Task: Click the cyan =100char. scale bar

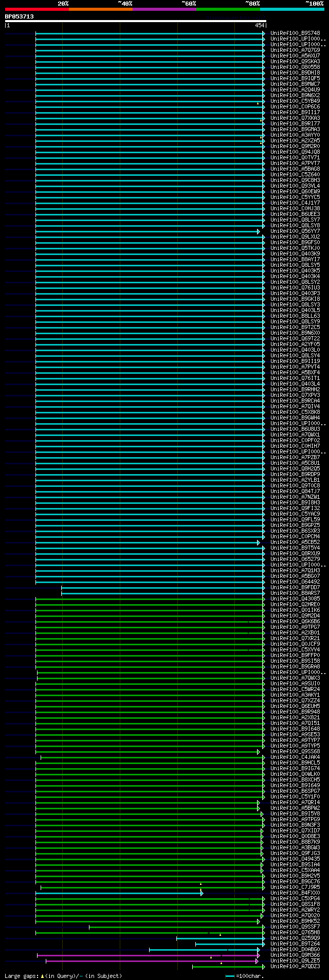Action: coord(230,976)
